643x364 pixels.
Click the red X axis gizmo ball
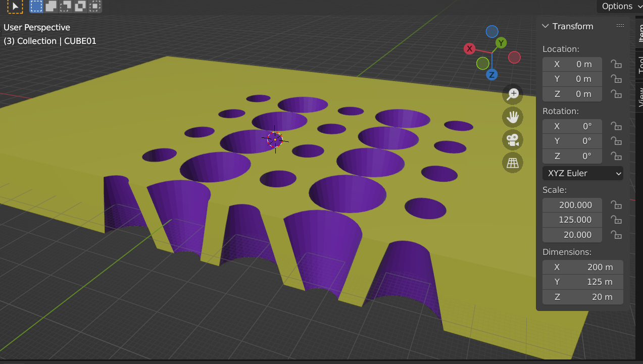469,48
